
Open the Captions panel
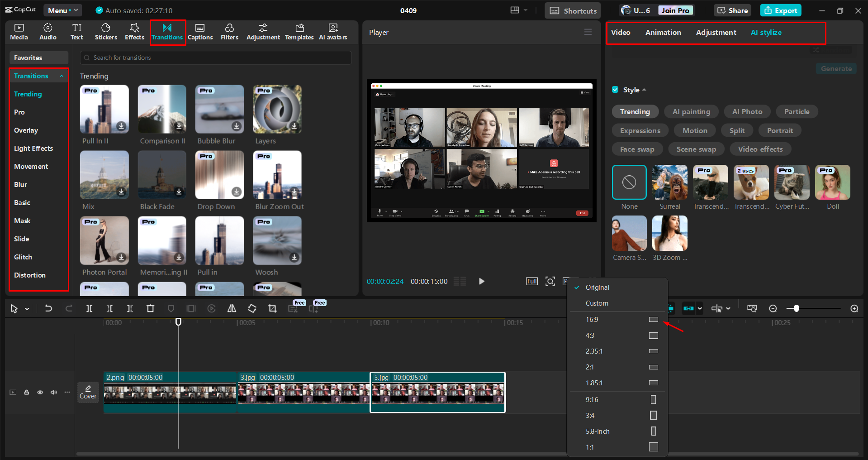point(200,32)
